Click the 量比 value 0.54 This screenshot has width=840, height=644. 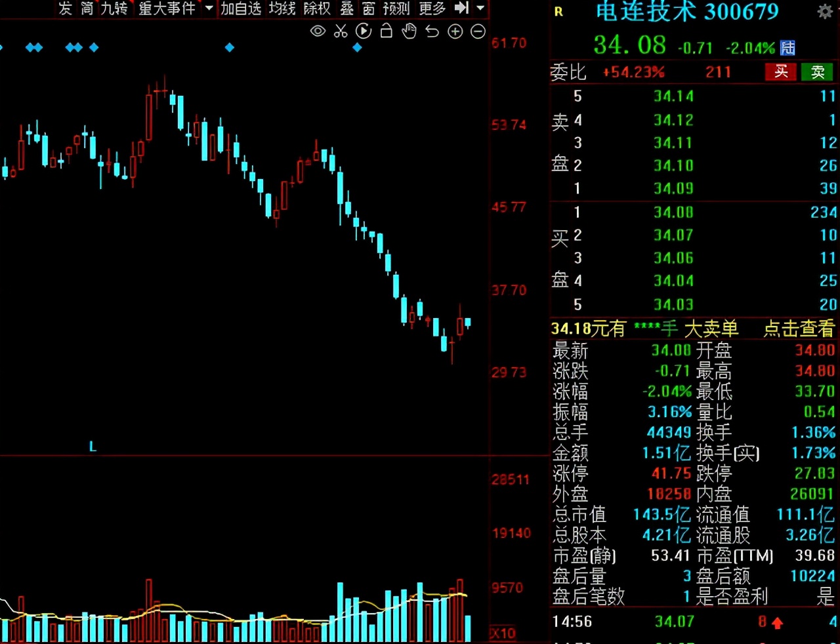[x=820, y=412]
